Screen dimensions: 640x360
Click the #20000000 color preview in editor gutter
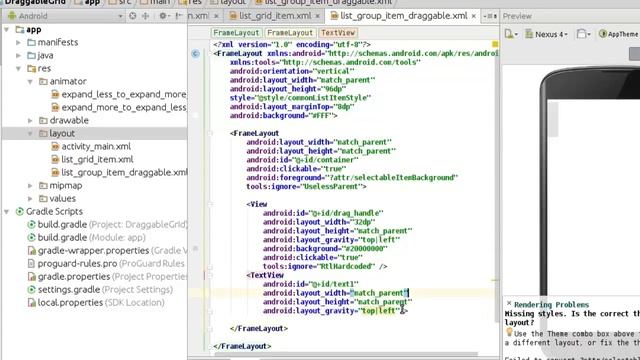tap(196, 249)
